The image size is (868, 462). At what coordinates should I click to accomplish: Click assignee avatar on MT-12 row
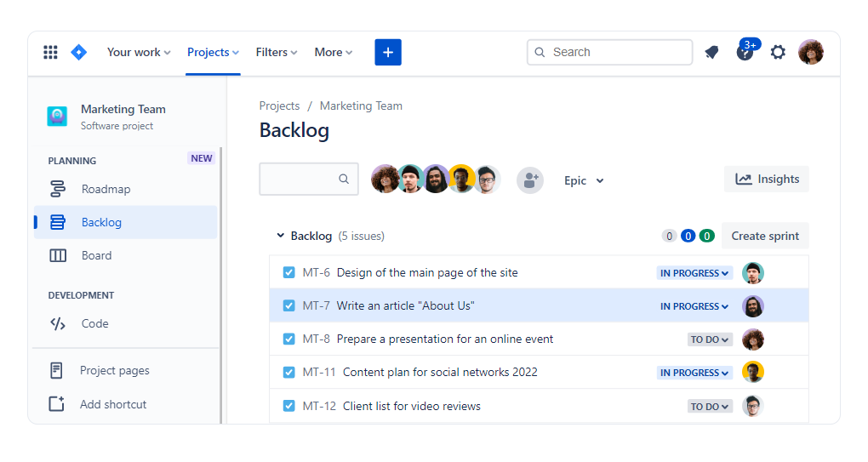pos(753,406)
